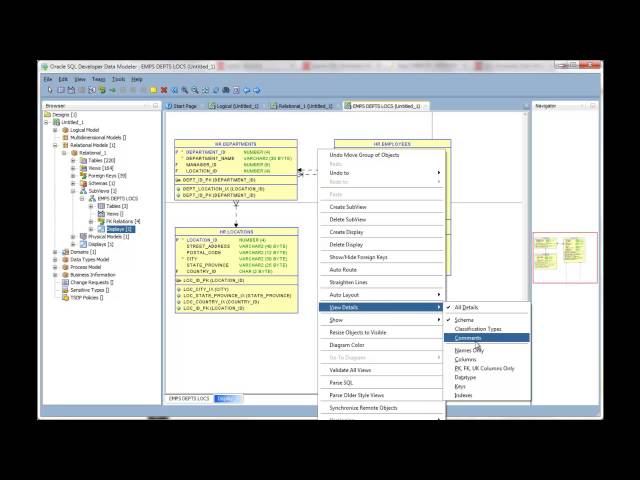The width and height of the screenshot is (640, 480).
Task: Switch to the Logical (Untitled_1) tab
Action: 233,106
